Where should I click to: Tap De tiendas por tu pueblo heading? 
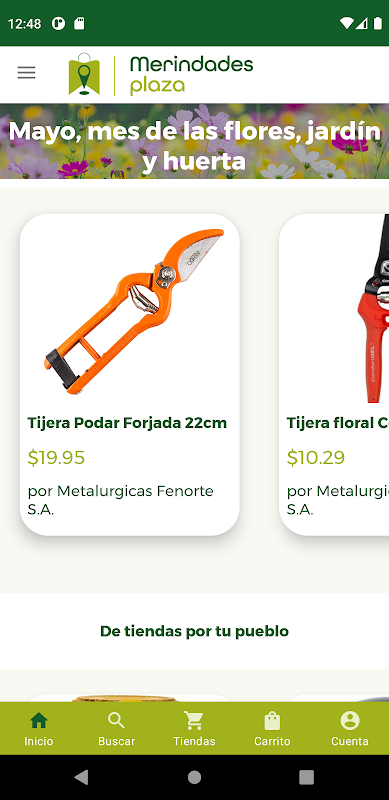pos(194,631)
